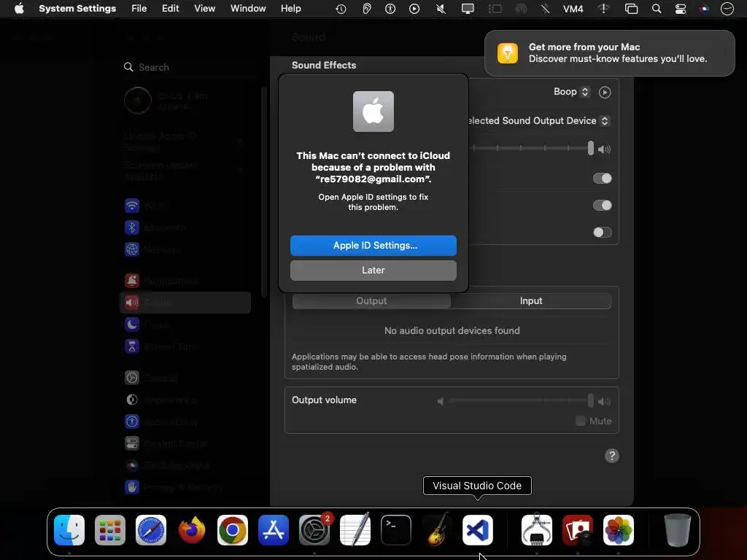Open TextEdit from the Dock
This screenshot has height=560, width=747.
pyautogui.click(x=355, y=530)
